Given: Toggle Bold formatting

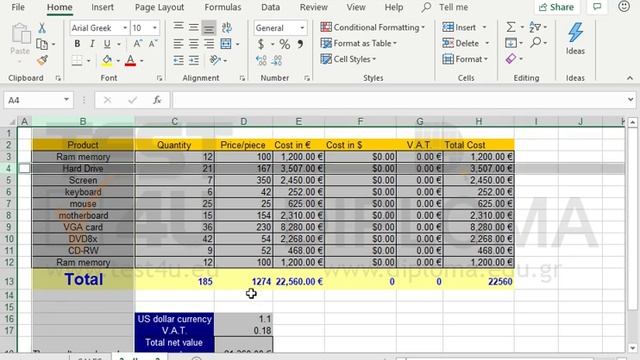Looking at the screenshot, I should [77, 44].
